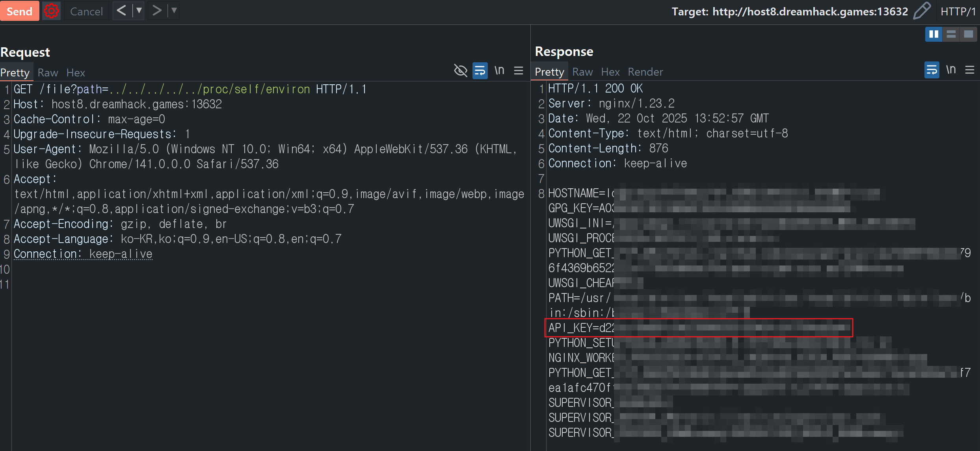The height and width of the screenshot is (451, 980).
Task: Toggle request \n non-printable characters
Action: [499, 71]
